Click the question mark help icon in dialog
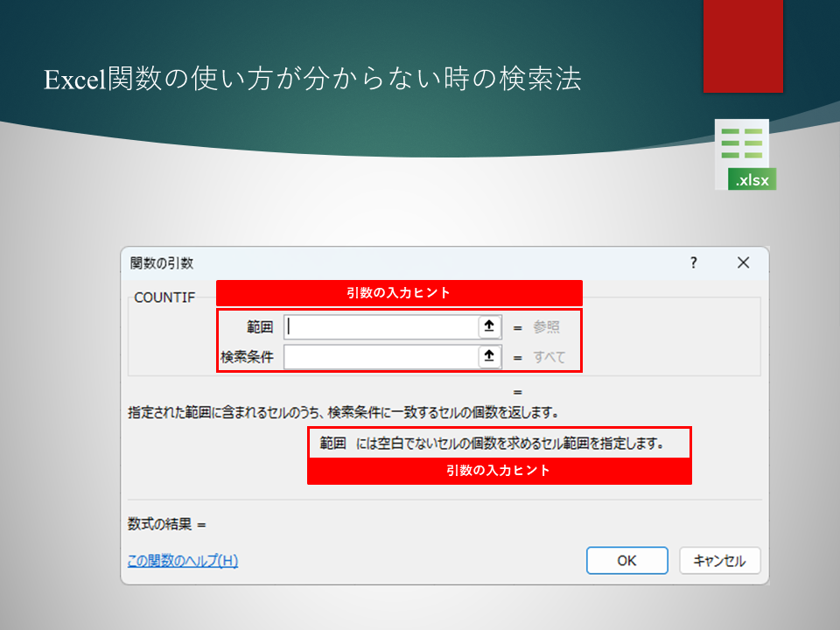Image resolution: width=840 pixels, height=630 pixels. pos(693,262)
